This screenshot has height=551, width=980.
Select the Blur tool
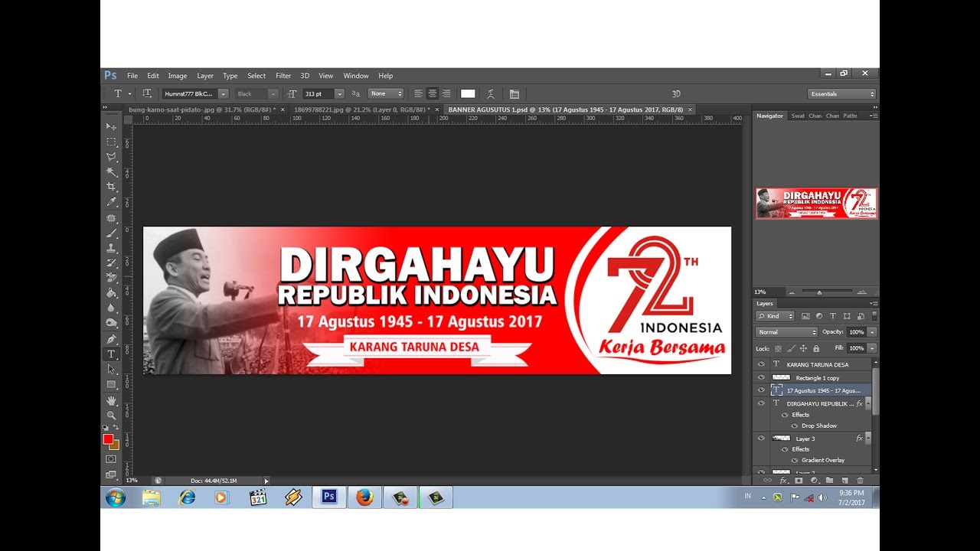[111, 308]
